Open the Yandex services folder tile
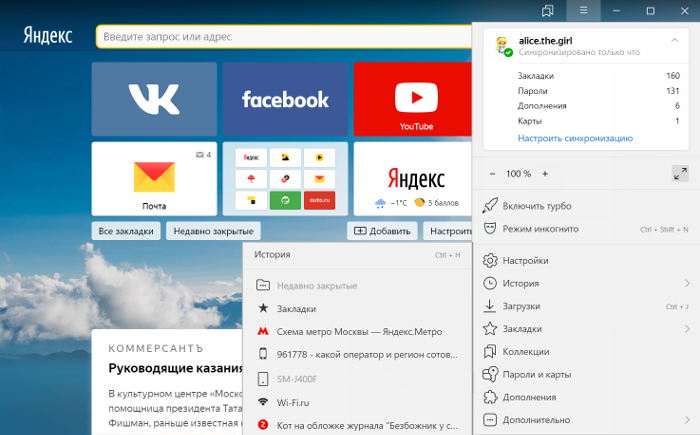 (x=285, y=179)
